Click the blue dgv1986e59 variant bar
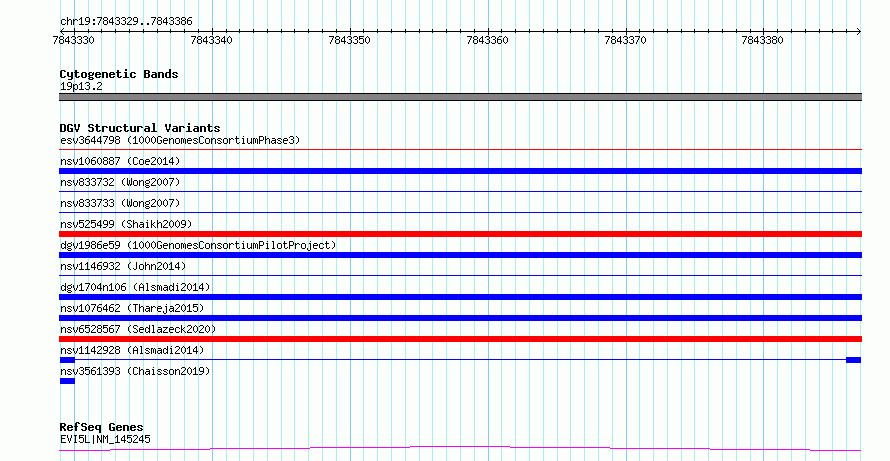Viewport: 890px width, 461px height. tap(460, 255)
